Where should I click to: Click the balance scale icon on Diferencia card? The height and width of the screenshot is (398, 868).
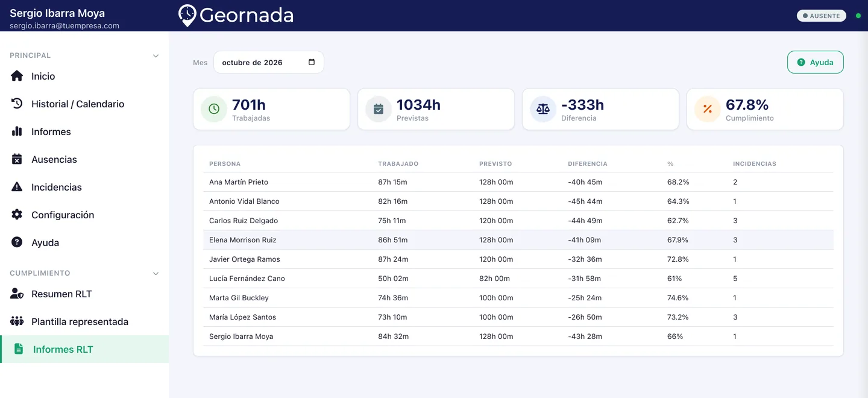(x=543, y=109)
